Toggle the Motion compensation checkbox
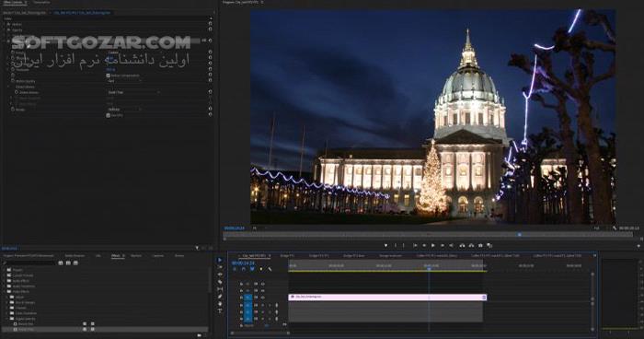Viewport: 644px width, 339px height. (108, 76)
